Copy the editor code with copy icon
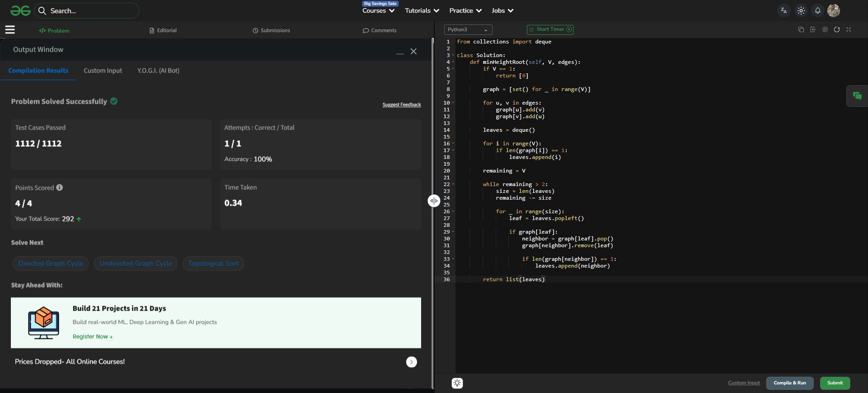 click(x=801, y=29)
